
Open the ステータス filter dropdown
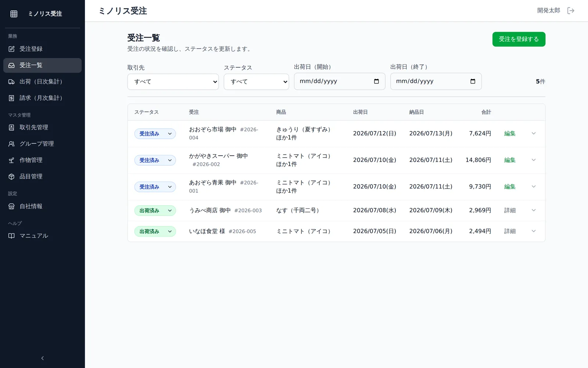pyautogui.click(x=256, y=82)
